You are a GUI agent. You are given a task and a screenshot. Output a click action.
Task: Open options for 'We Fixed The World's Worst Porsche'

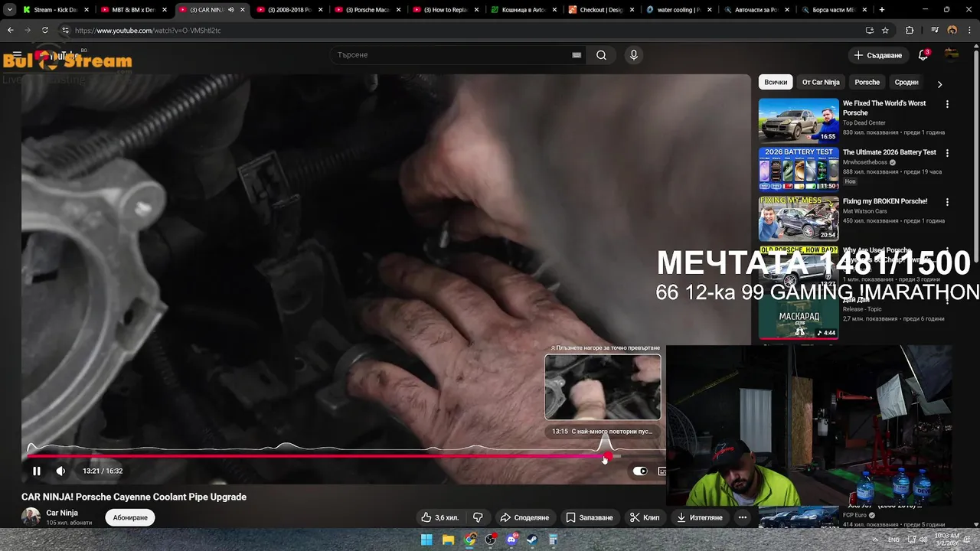point(947,104)
